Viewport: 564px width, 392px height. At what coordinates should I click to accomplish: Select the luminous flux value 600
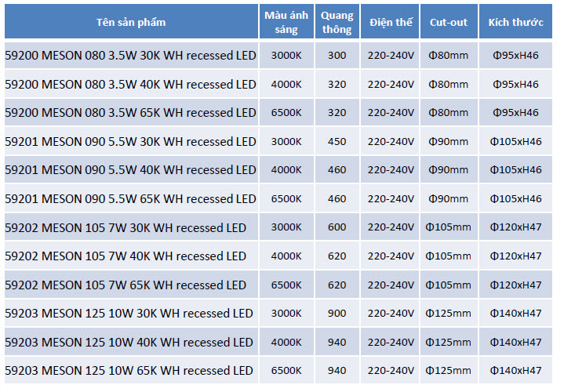point(337,227)
